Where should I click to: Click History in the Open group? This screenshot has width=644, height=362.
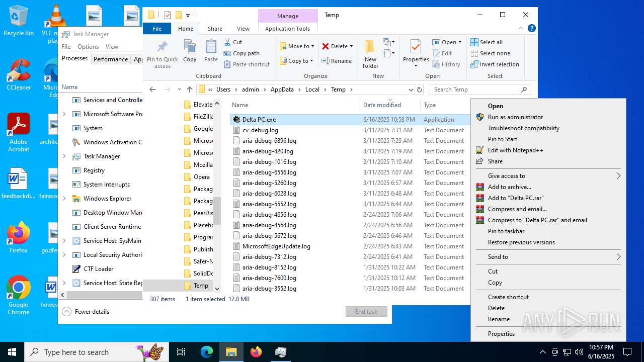point(446,64)
